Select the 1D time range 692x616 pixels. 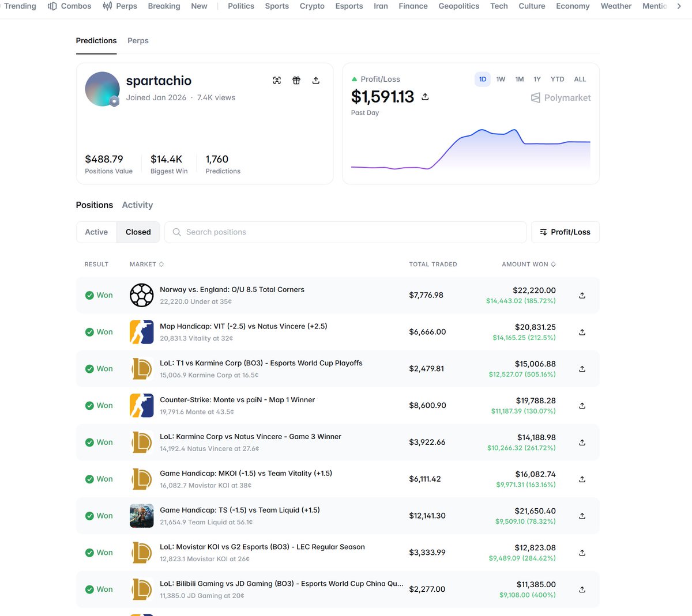click(x=483, y=80)
